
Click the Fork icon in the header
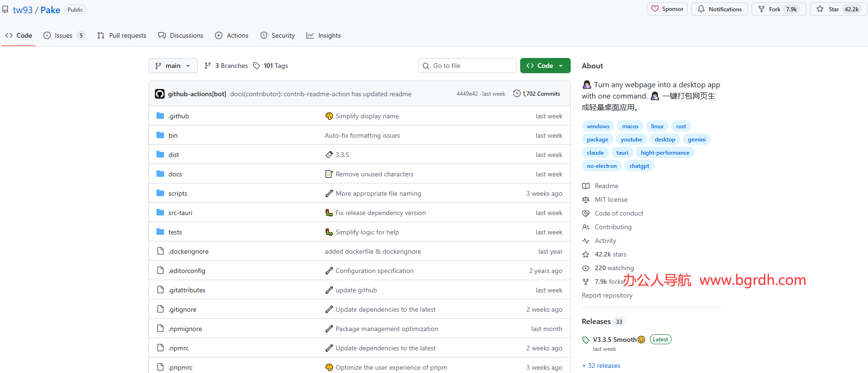click(x=762, y=9)
